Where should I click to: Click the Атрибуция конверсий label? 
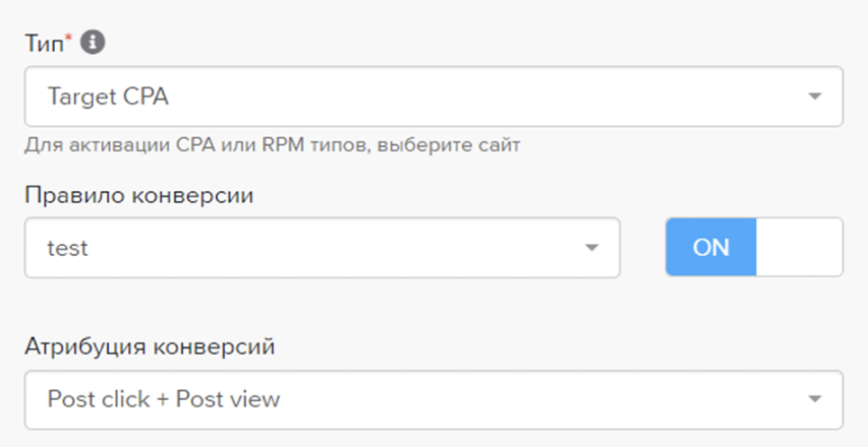149,346
